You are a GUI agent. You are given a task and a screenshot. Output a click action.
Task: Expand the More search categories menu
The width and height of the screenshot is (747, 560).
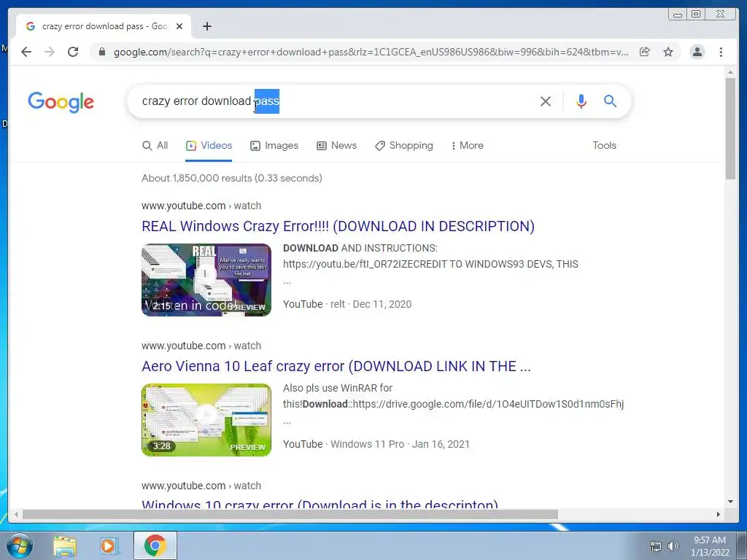[468, 146]
